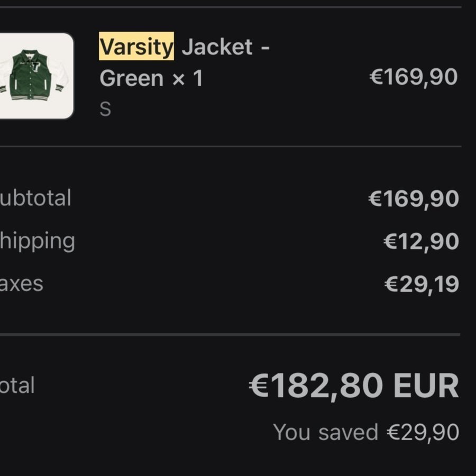
Task: Click the Subtotal amount €169,90
Action: (x=413, y=199)
